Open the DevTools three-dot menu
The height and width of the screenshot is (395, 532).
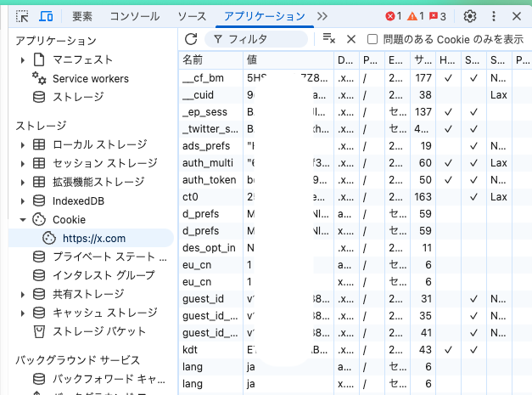[x=493, y=16]
